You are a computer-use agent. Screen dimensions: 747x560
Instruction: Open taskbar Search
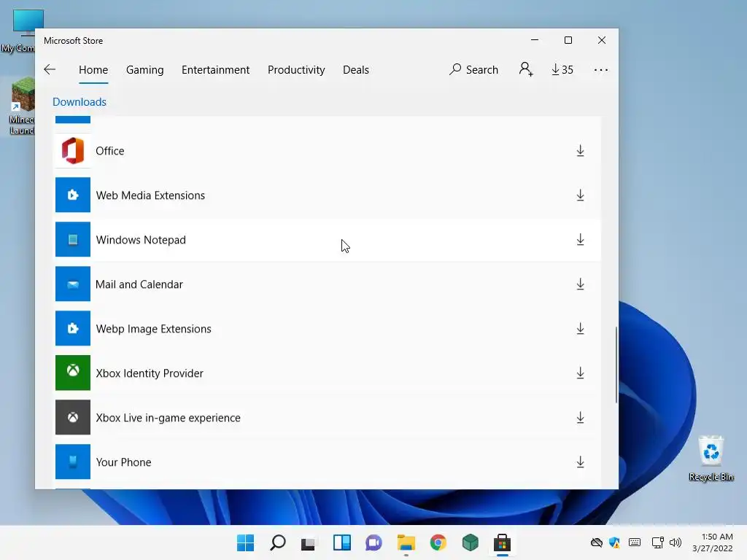point(278,542)
